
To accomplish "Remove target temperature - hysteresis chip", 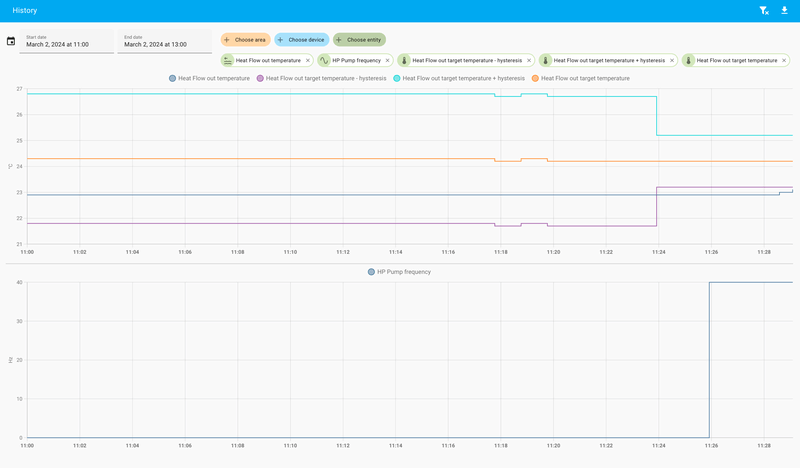I will coord(529,60).
